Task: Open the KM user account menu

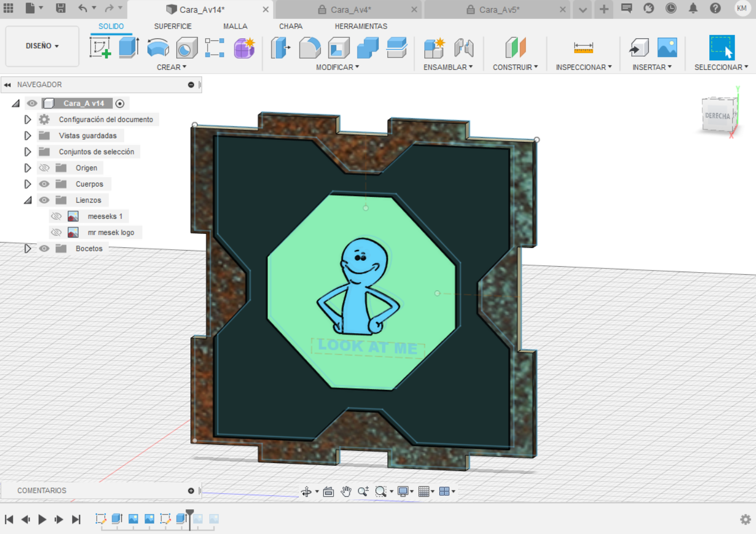Action: tap(742, 8)
